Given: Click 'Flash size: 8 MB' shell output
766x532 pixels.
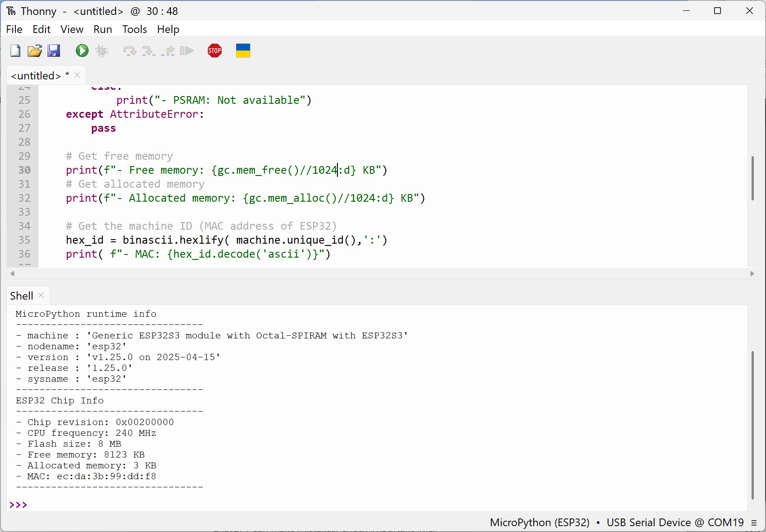Looking at the screenshot, I should click(69, 444).
